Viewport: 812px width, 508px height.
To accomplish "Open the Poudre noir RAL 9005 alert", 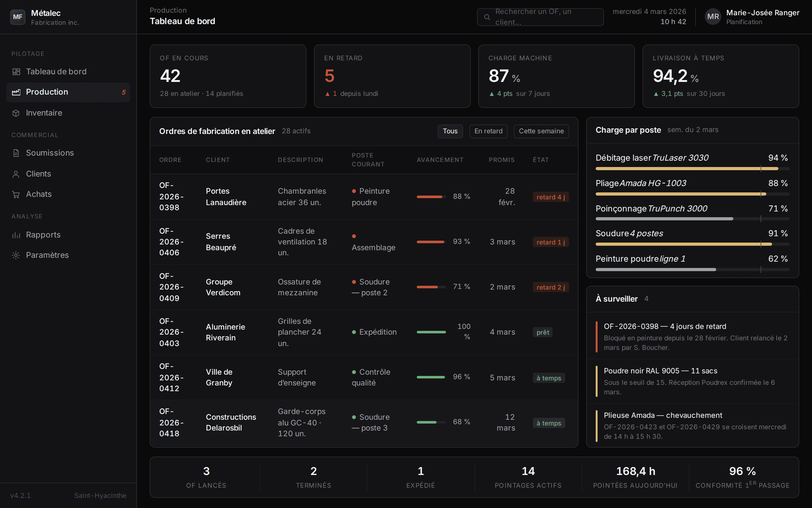I will [x=692, y=381].
